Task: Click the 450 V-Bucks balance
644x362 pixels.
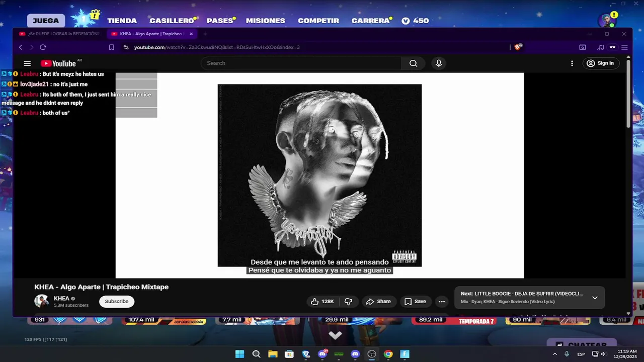Action: [415, 21]
